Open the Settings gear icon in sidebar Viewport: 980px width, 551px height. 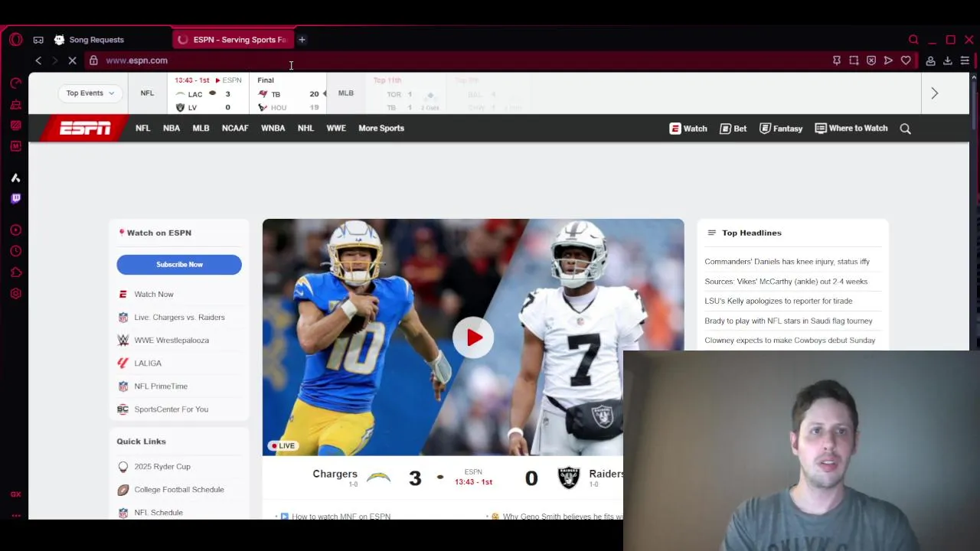[15, 294]
